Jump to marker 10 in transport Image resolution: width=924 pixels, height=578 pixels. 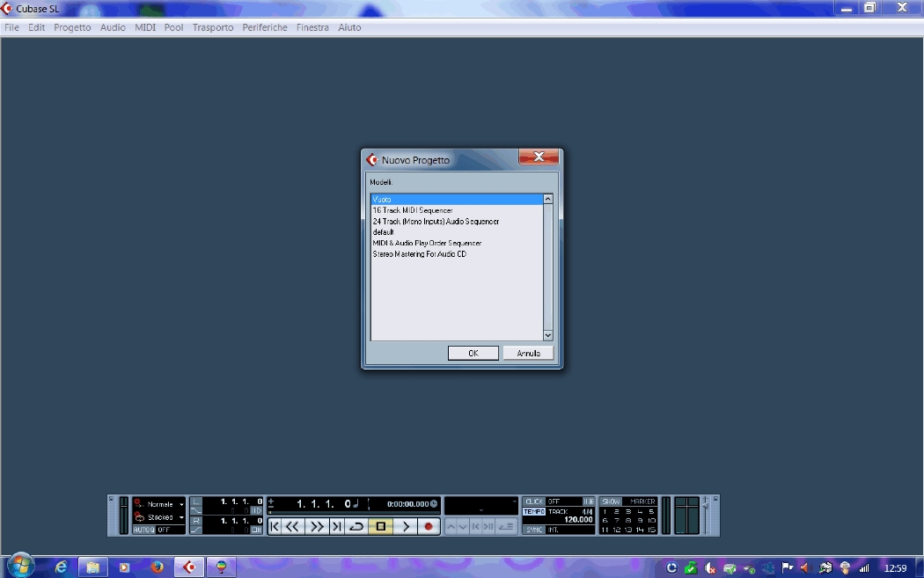[651, 520]
